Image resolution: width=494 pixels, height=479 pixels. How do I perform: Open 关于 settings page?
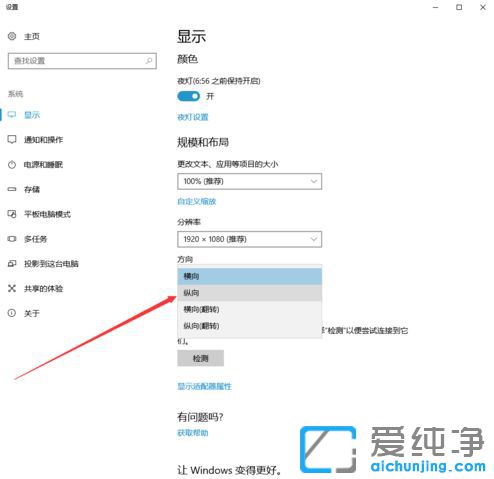pos(32,313)
